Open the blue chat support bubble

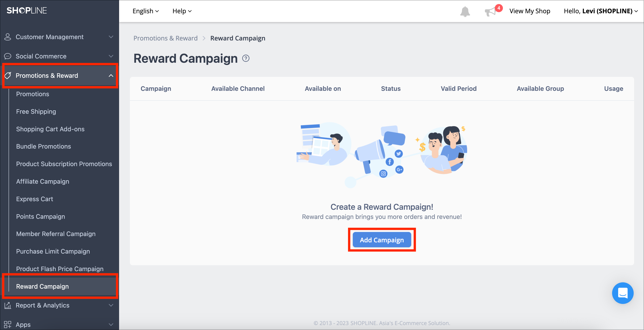622,293
